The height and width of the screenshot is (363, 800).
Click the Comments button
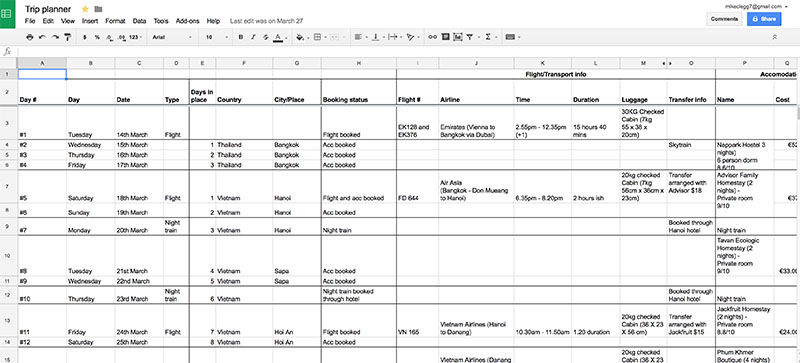click(724, 19)
